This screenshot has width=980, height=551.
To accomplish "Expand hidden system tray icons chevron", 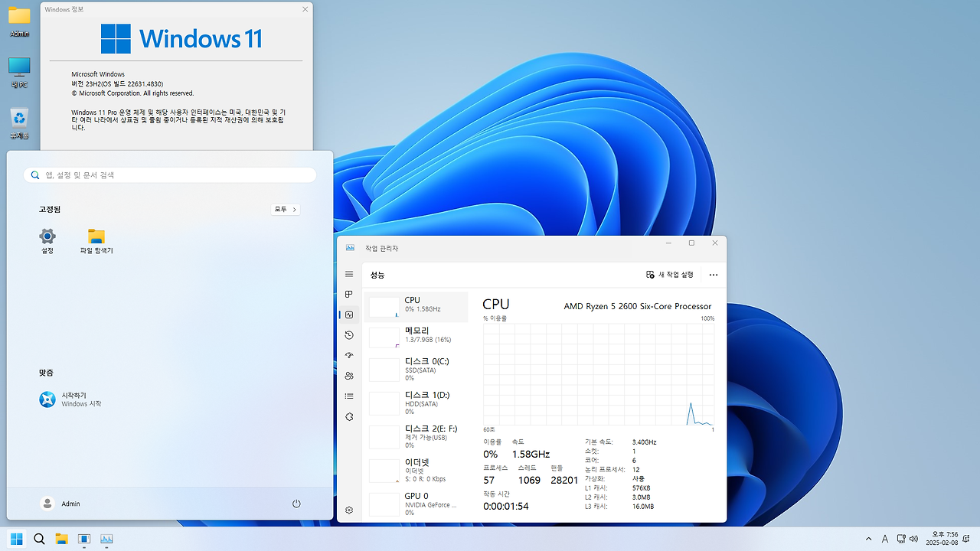I will [868, 540].
